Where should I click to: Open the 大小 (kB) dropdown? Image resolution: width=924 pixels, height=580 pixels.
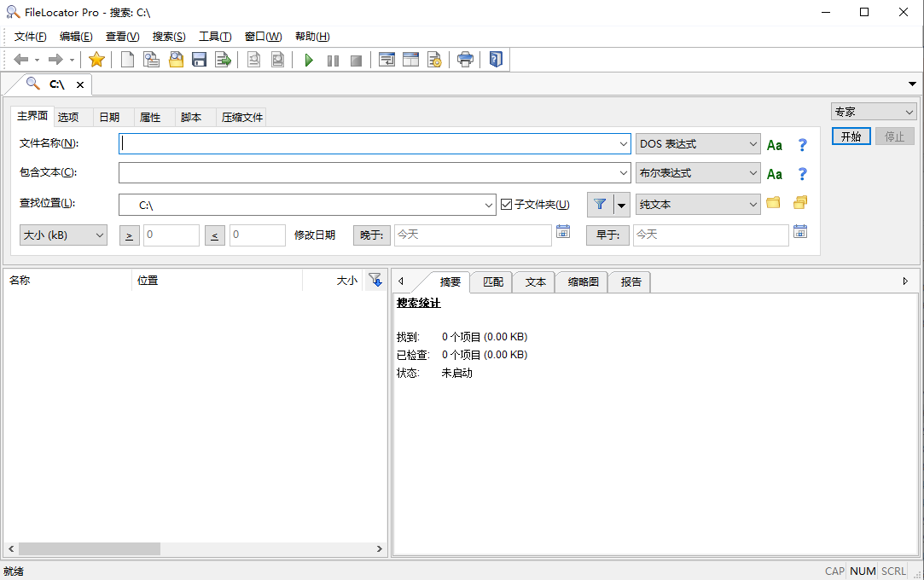[64, 235]
